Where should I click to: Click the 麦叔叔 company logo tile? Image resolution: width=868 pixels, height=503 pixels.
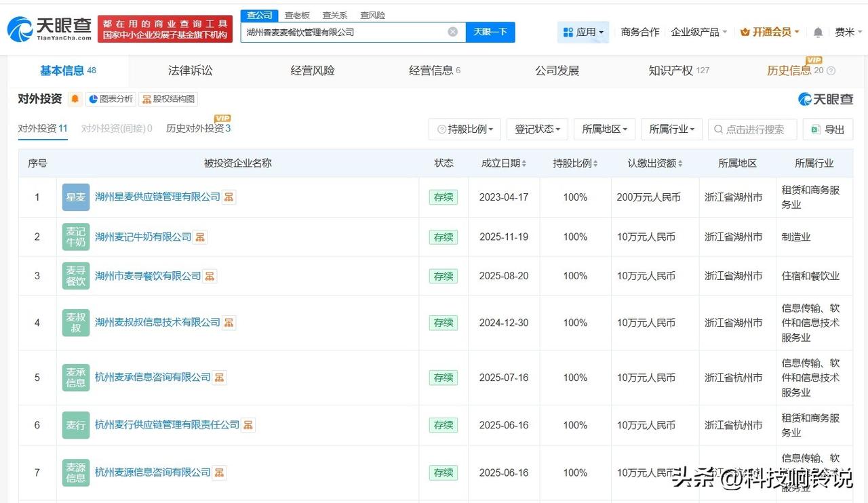76,323
